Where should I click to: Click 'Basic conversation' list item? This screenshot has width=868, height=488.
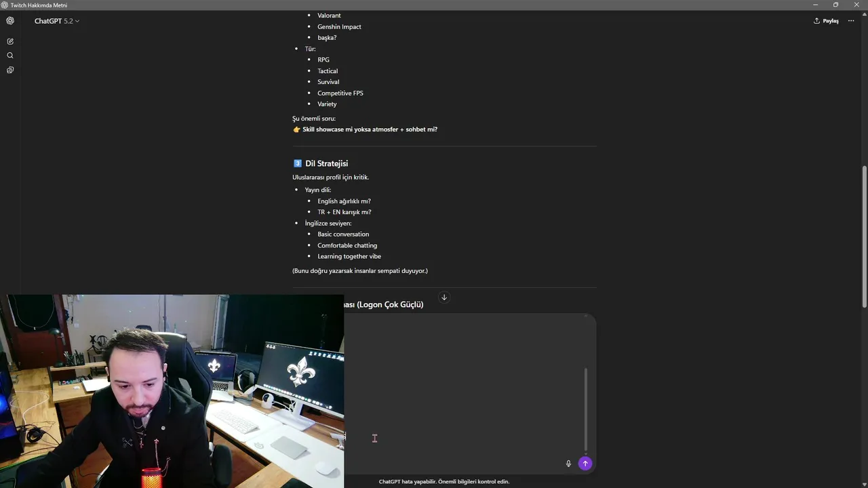tap(343, 234)
